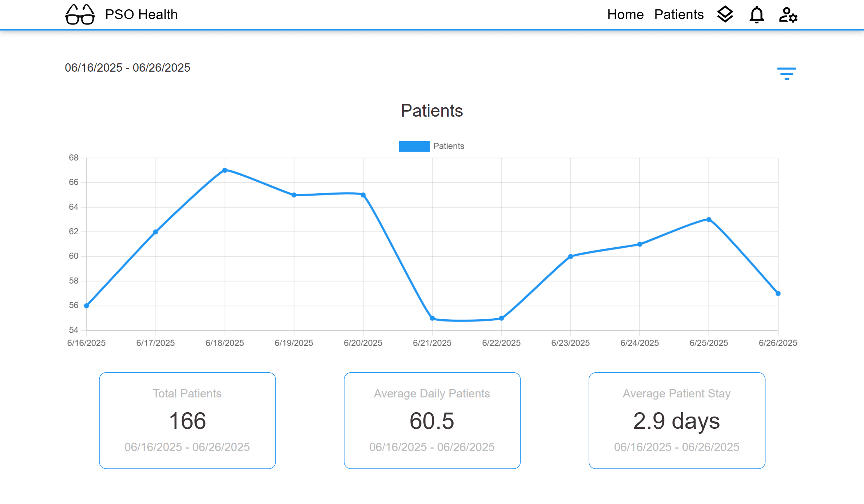
Task: Click the date range 06/16/2025 - 06/26/2025
Action: click(x=127, y=68)
